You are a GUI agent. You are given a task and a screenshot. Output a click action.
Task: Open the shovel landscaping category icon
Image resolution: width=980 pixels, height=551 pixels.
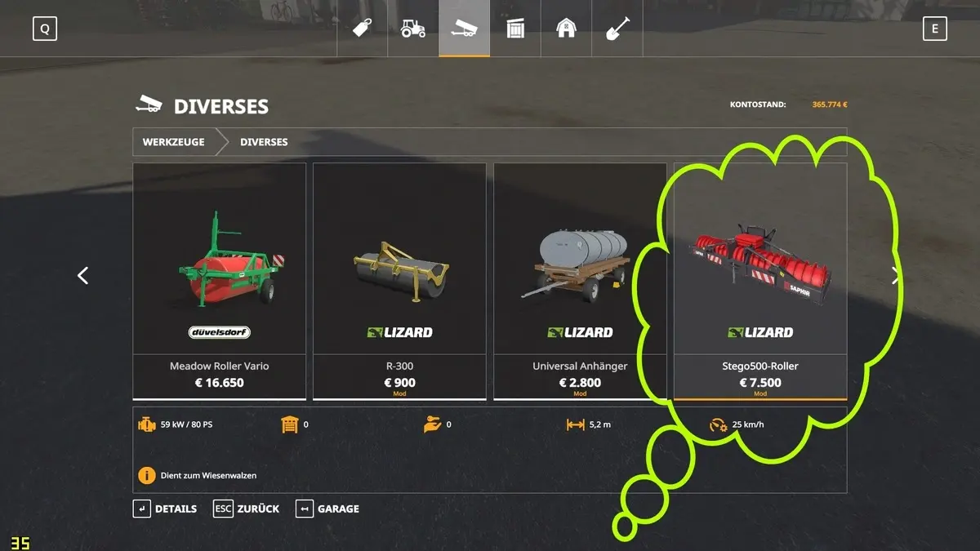(617, 29)
